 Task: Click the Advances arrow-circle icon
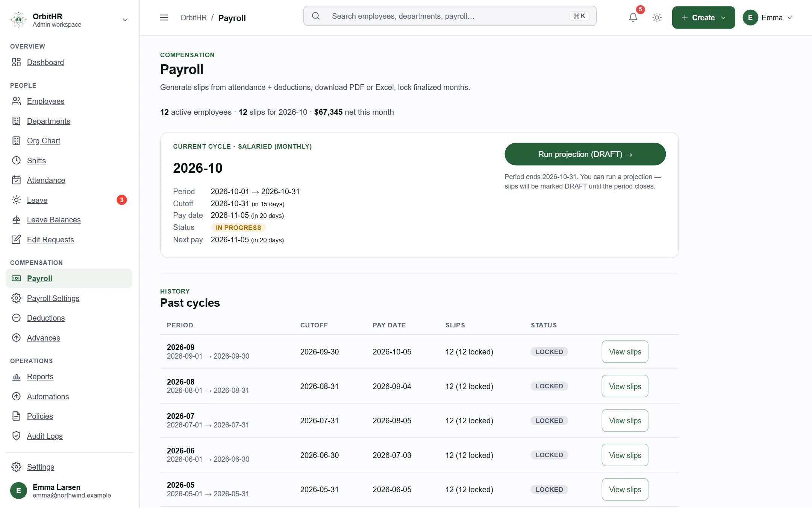(x=16, y=338)
